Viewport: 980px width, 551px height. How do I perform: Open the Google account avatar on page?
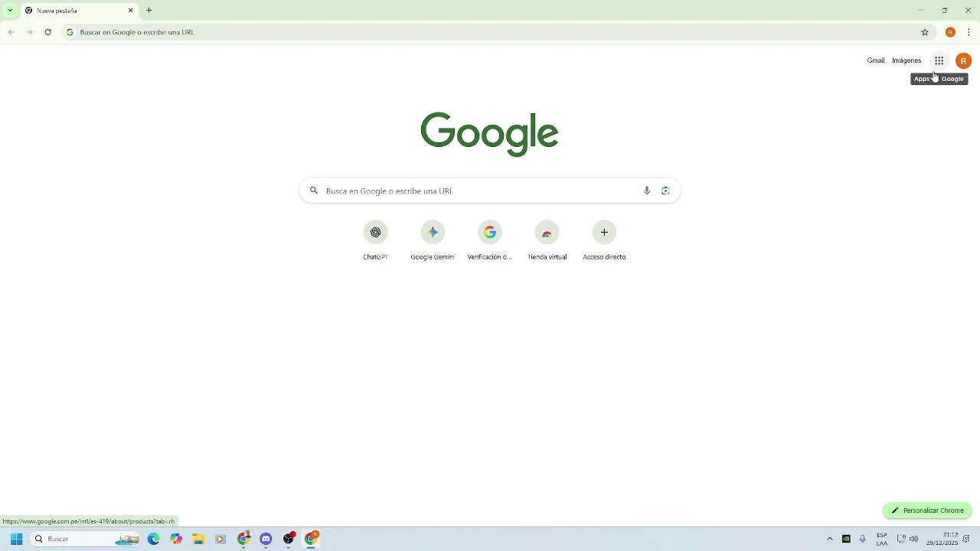(x=963, y=60)
